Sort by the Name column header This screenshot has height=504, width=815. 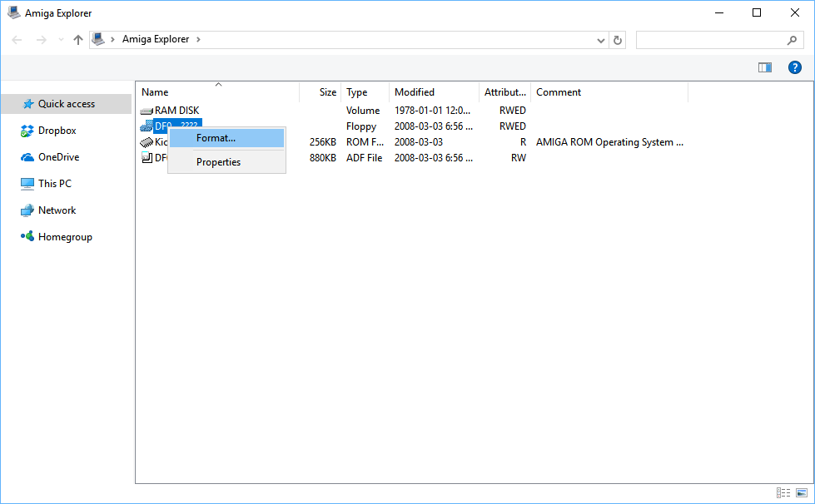pyautogui.click(x=217, y=92)
